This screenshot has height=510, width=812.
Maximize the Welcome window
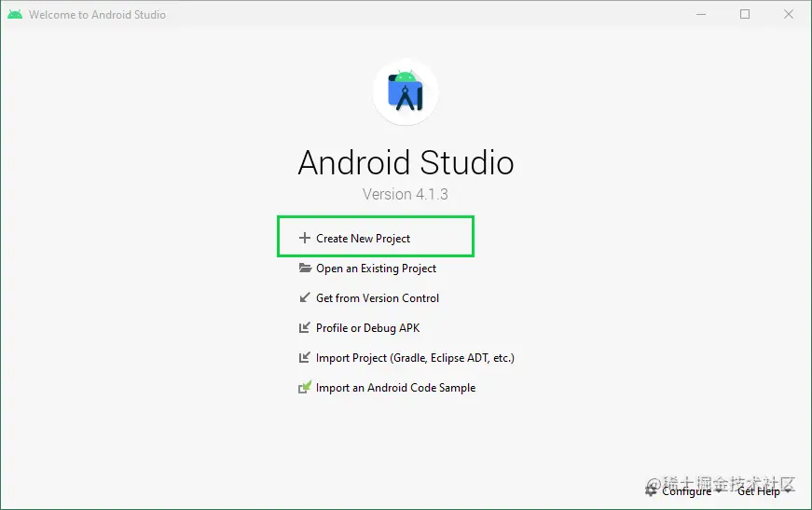[745, 15]
